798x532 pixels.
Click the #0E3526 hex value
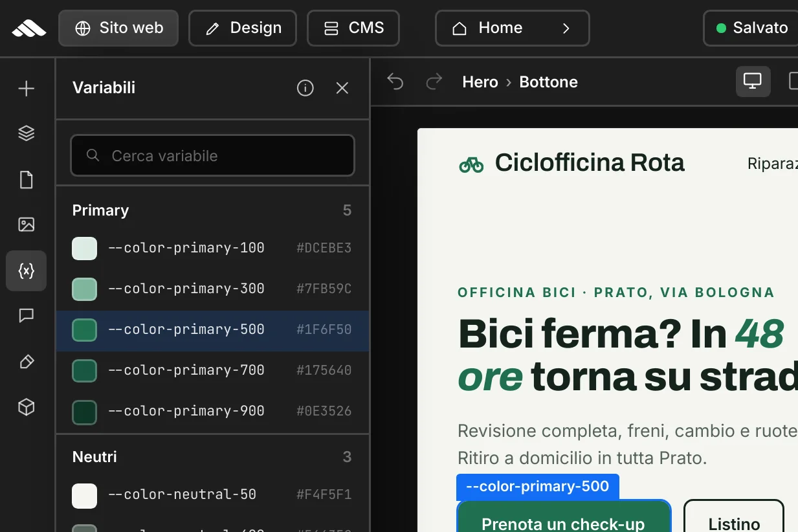pos(324,411)
